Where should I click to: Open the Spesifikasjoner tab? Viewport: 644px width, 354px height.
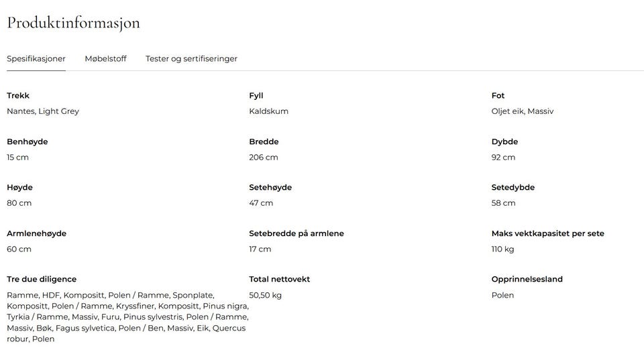click(x=36, y=59)
